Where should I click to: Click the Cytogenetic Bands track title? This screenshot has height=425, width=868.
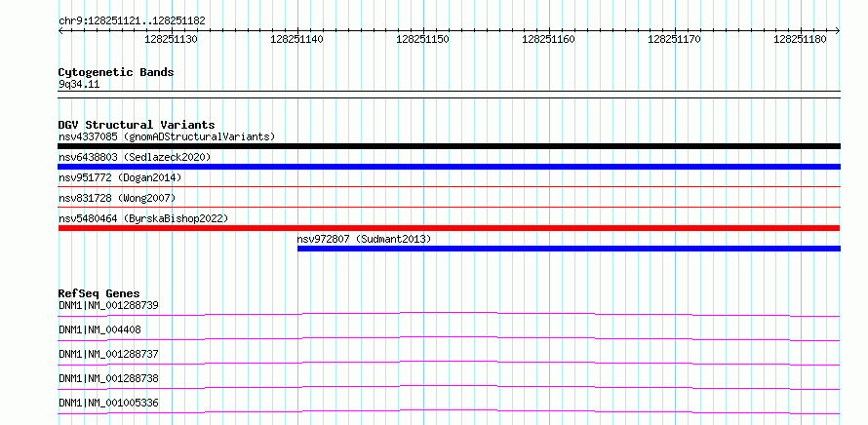pos(116,72)
